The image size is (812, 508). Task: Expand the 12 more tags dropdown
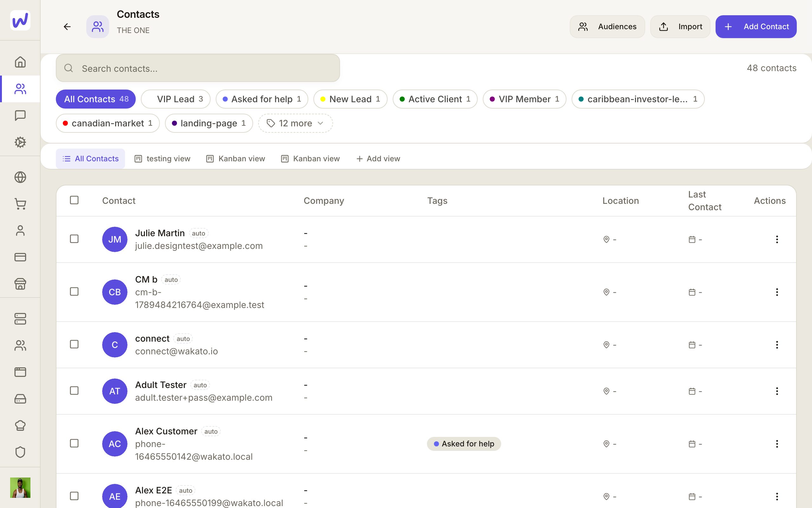(x=295, y=123)
